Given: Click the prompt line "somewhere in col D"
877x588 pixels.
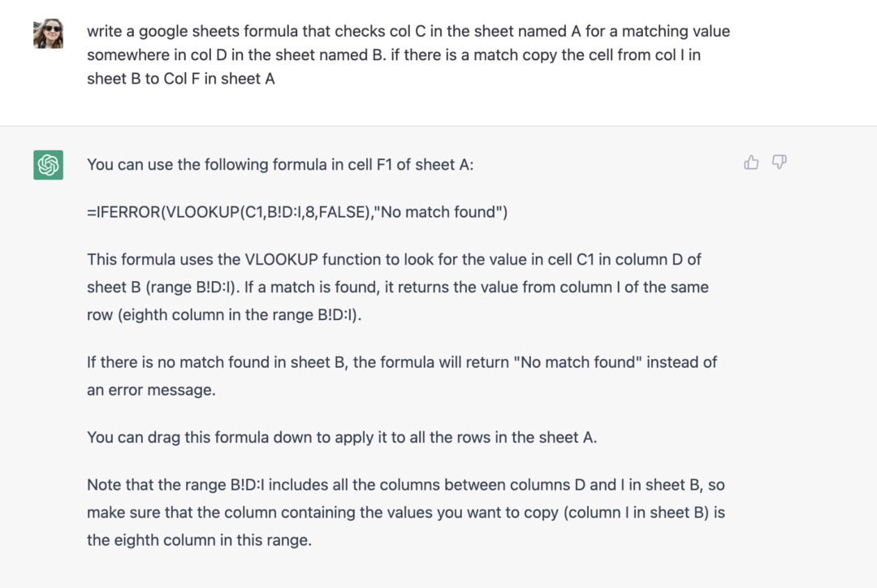Looking at the screenshot, I should (393, 55).
